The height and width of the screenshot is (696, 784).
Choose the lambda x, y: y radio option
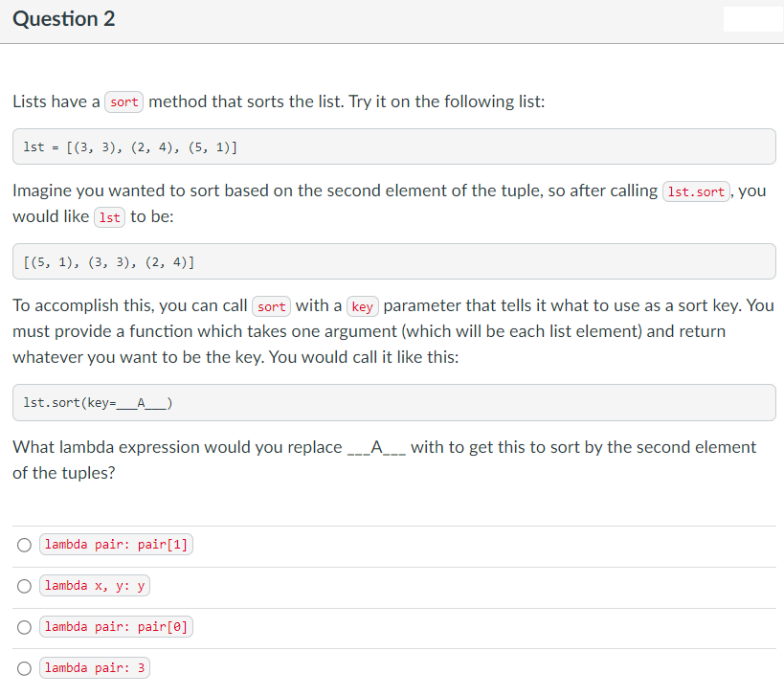[24, 586]
